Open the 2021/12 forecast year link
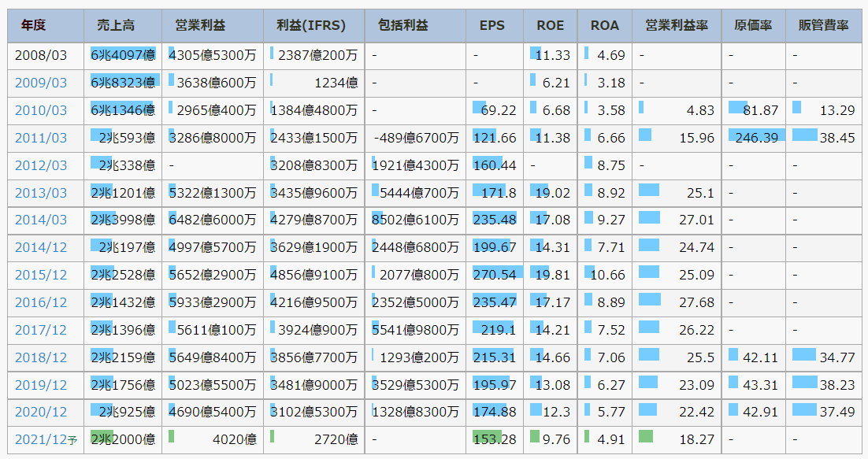The height and width of the screenshot is (459, 868). click(46, 439)
